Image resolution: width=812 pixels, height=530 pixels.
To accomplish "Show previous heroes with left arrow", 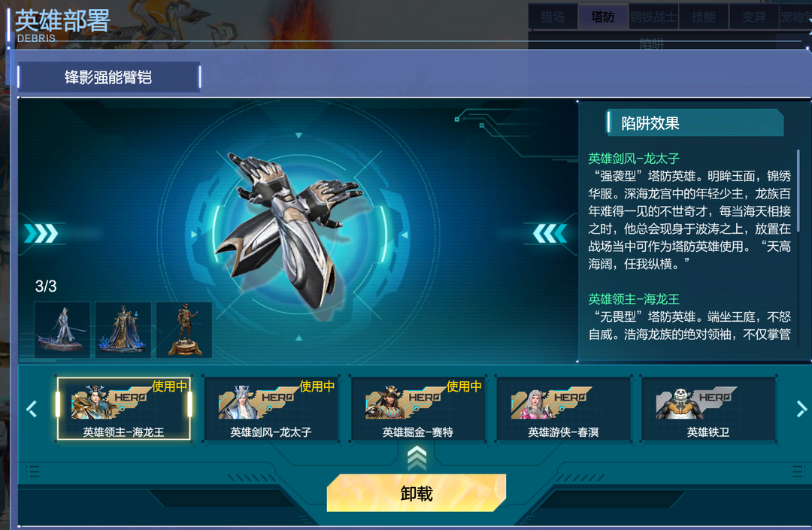I will point(32,409).
